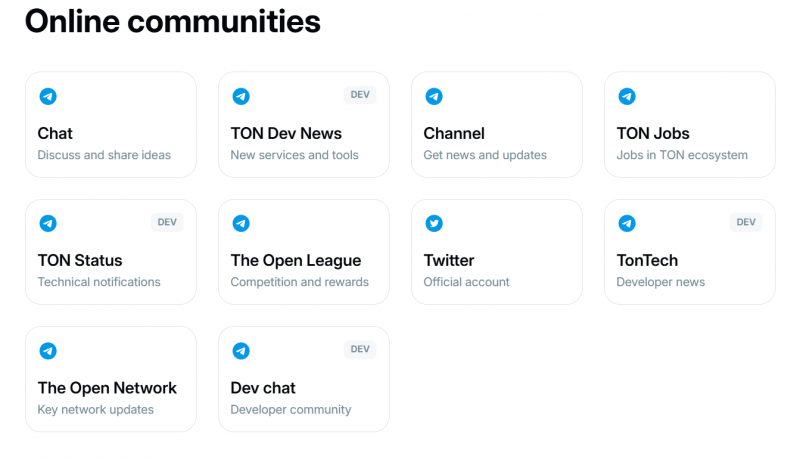This screenshot has height=459, width=800.
Task: Open the Chat community link
Action: click(x=55, y=134)
